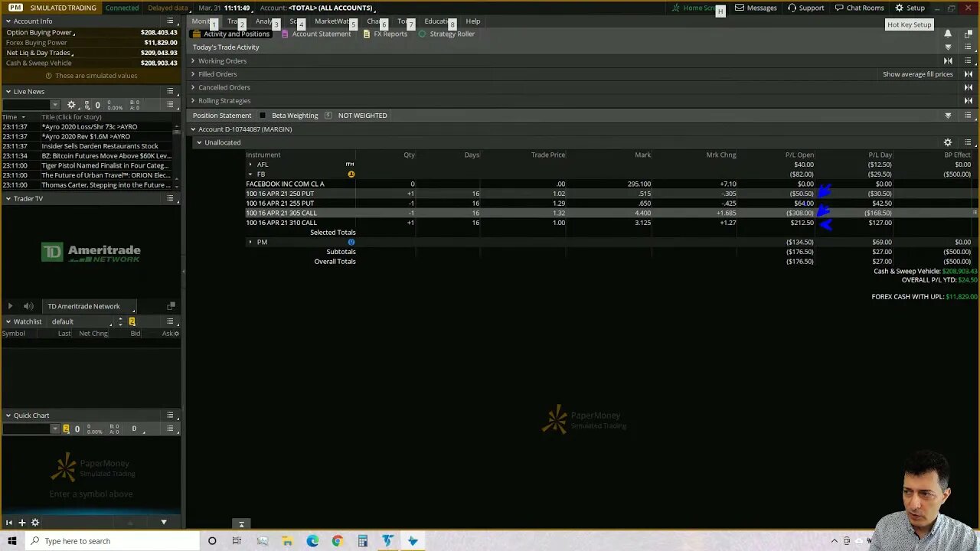
Task: Open Activity and Positions tab
Action: coord(230,34)
